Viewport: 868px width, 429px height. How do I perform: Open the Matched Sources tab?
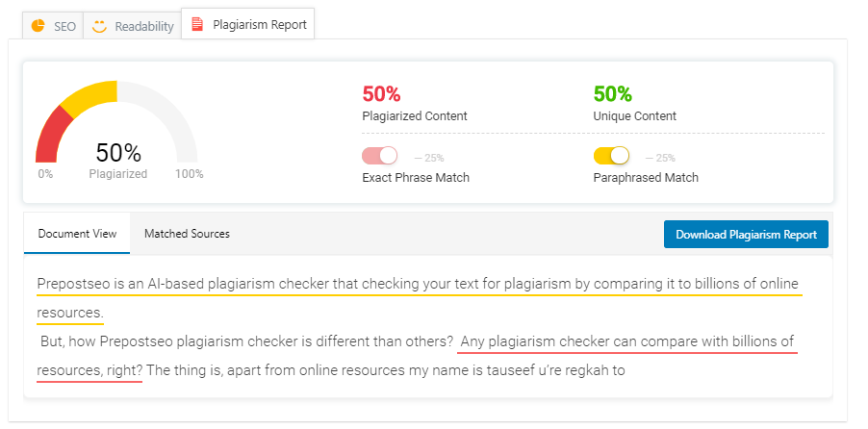[x=187, y=234]
